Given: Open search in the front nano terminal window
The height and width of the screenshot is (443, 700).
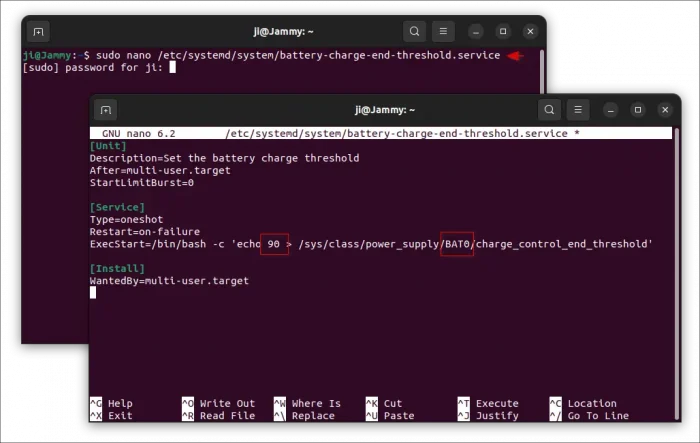Looking at the screenshot, I should (x=549, y=110).
